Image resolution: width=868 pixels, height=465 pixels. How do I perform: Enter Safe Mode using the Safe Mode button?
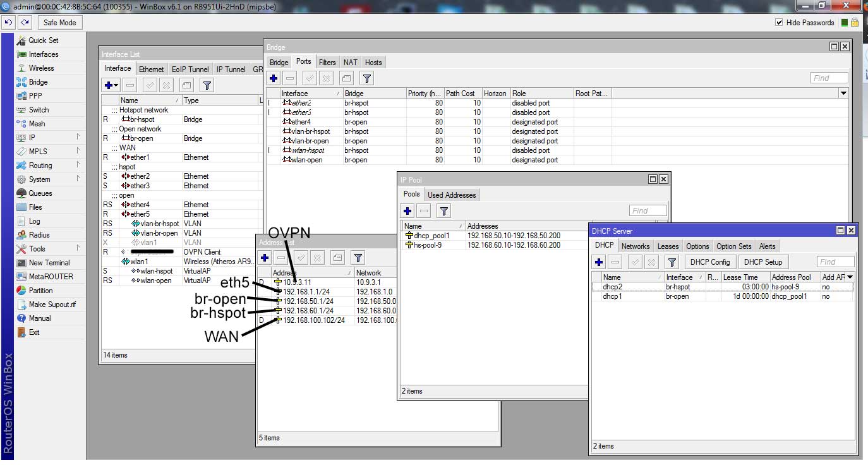coord(59,22)
